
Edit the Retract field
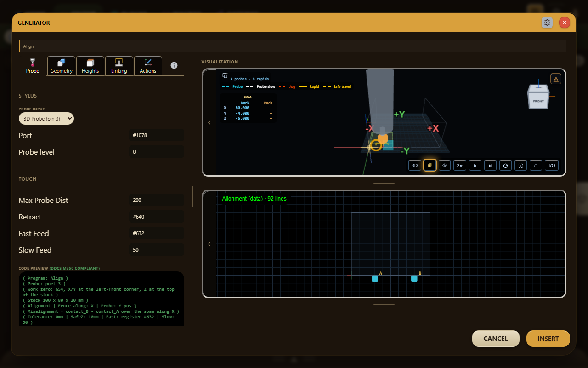click(157, 217)
